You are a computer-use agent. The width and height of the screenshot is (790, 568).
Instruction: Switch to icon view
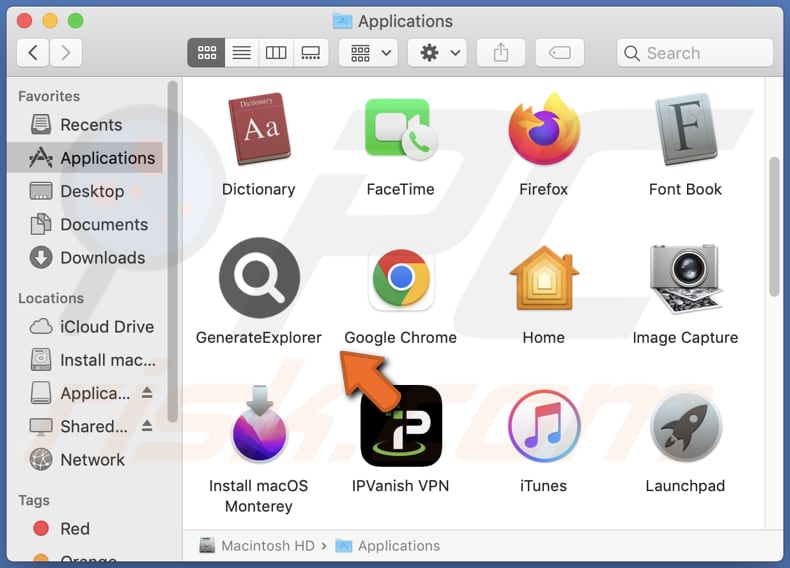(207, 52)
